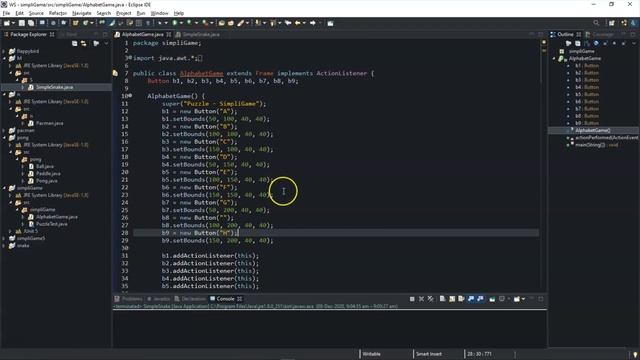Click the Clear Console icon

click(442, 299)
